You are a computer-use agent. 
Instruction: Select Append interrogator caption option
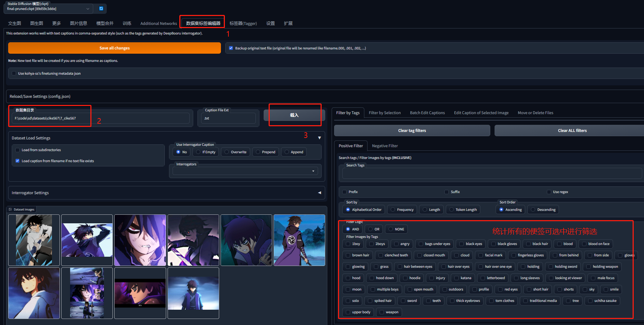coord(294,152)
